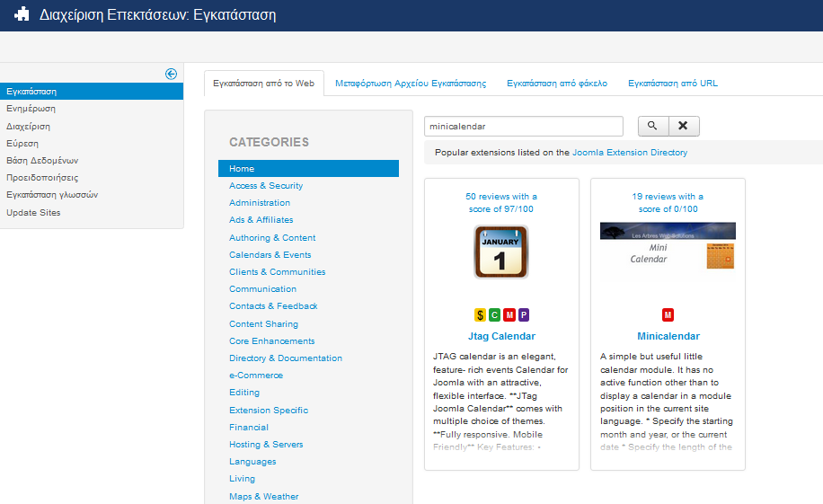The width and height of the screenshot is (823, 504).
Task: Open the Maps & Weather category
Action: [x=263, y=496]
